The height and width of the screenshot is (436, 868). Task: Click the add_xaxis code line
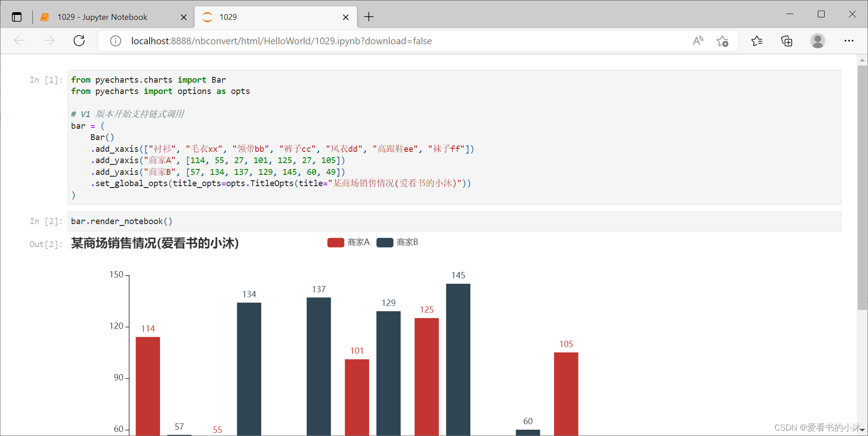click(282, 149)
